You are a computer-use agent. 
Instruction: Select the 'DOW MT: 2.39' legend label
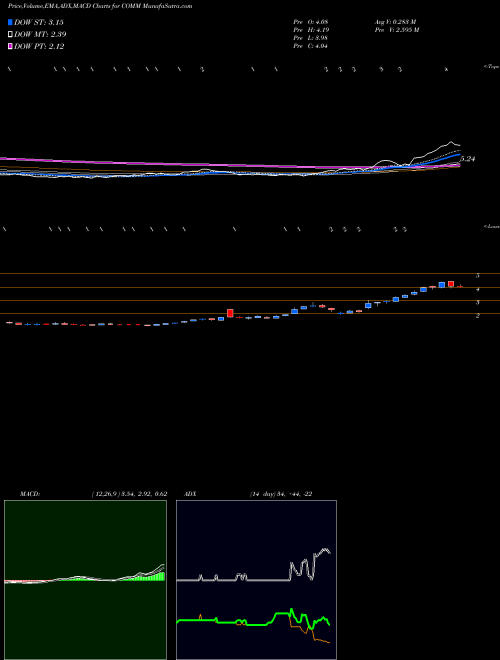click(x=40, y=35)
